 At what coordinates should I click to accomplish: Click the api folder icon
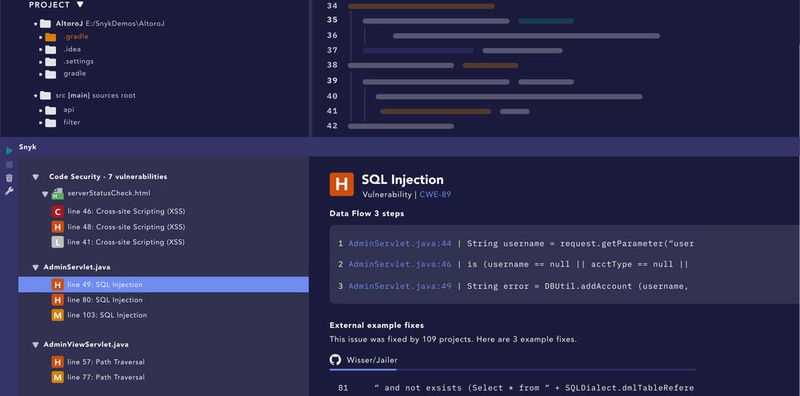tap(51, 110)
